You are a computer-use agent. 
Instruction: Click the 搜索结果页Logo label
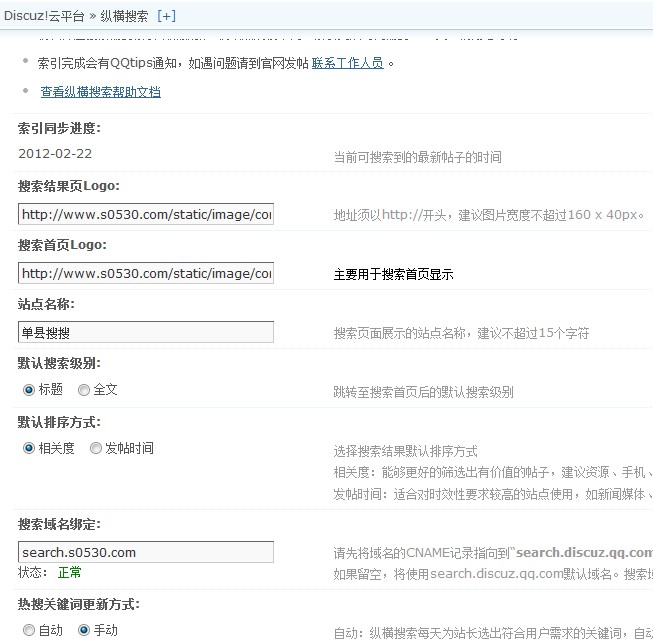pyautogui.click(x=69, y=186)
